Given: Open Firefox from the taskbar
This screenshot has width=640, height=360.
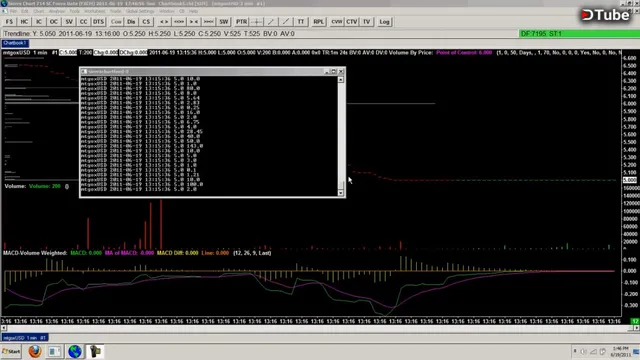Looking at the screenshot, I should (x=35, y=351).
